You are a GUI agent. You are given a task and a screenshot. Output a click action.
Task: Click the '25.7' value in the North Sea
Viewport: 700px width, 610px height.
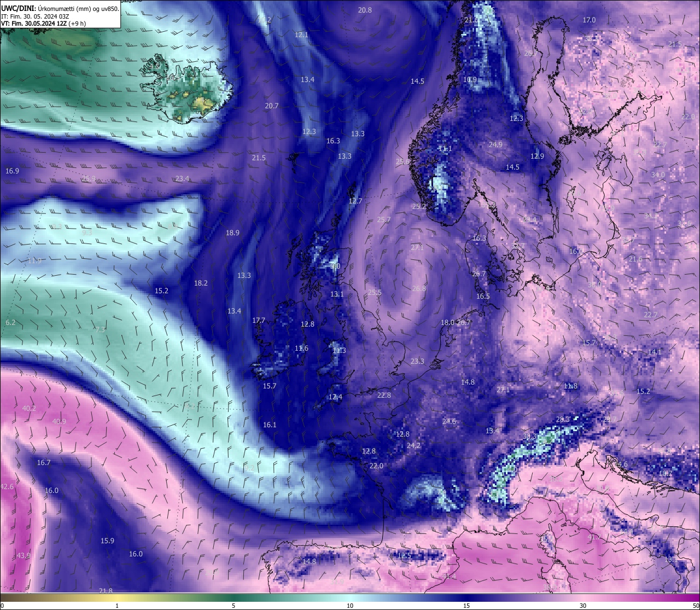[384, 220]
